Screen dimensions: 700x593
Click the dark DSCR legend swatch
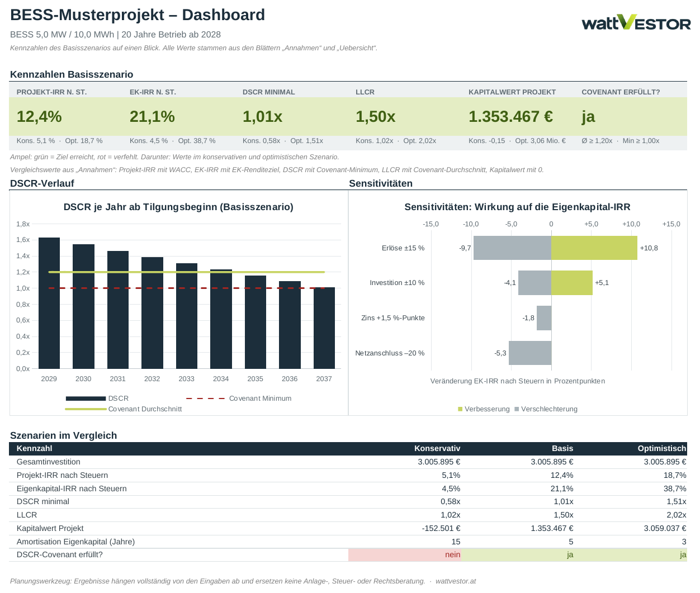(86, 399)
